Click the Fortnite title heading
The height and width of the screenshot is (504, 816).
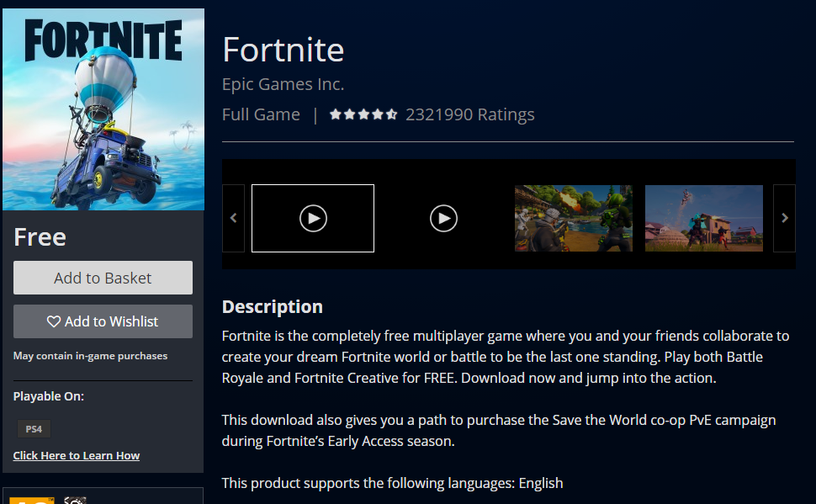pos(283,50)
